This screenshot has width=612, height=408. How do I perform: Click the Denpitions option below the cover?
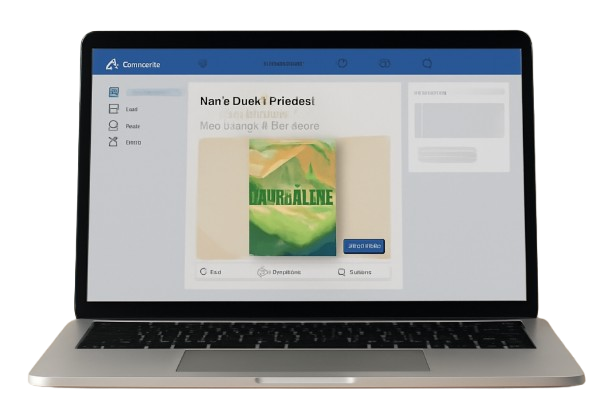click(281, 271)
